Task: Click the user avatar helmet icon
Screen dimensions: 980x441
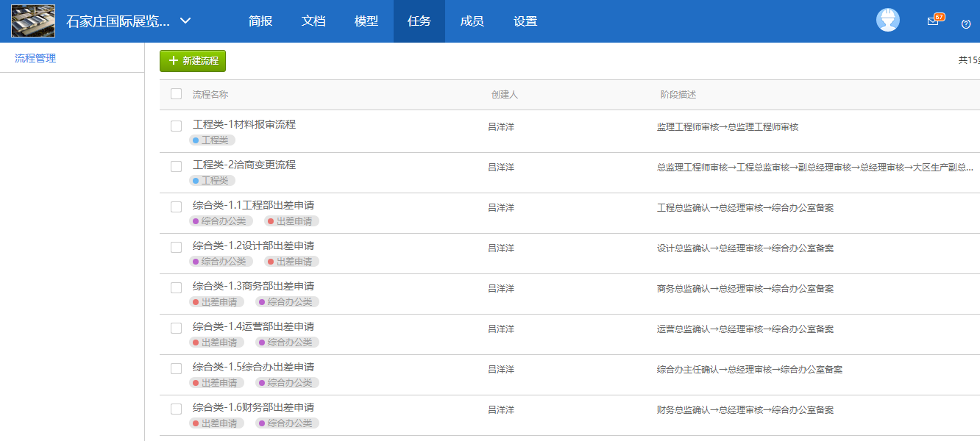Action: point(888,21)
